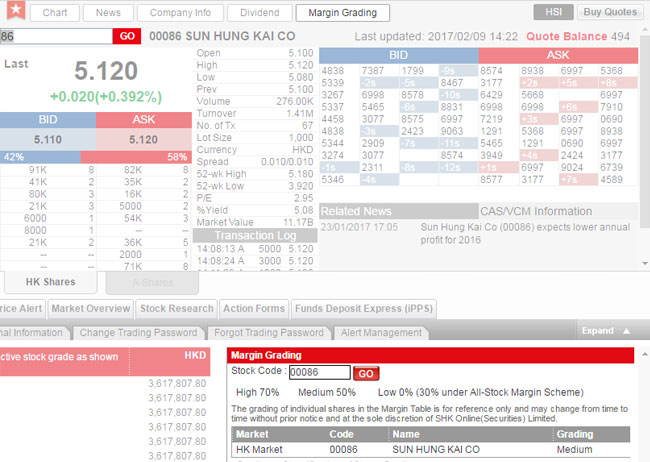Image resolution: width=650 pixels, height=462 pixels.
Task: Open Change Trading Password tab
Action: pyautogui.click(x=138, y=333)
